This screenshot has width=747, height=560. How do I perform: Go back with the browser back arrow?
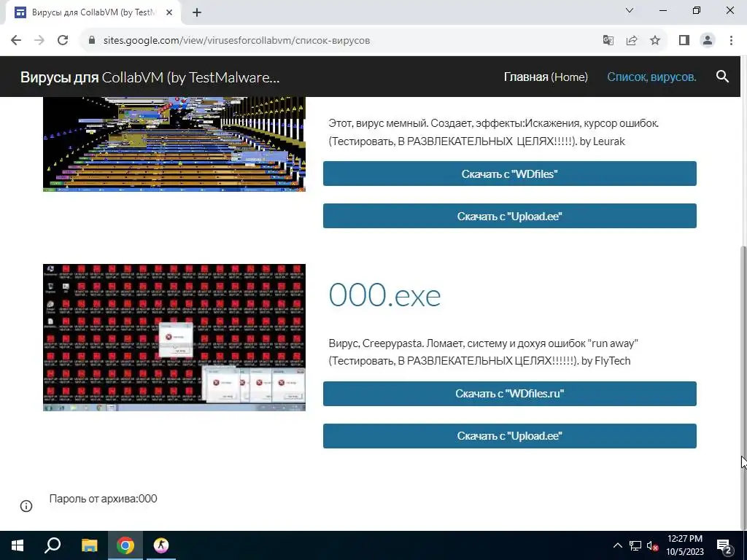pos(16,40)
